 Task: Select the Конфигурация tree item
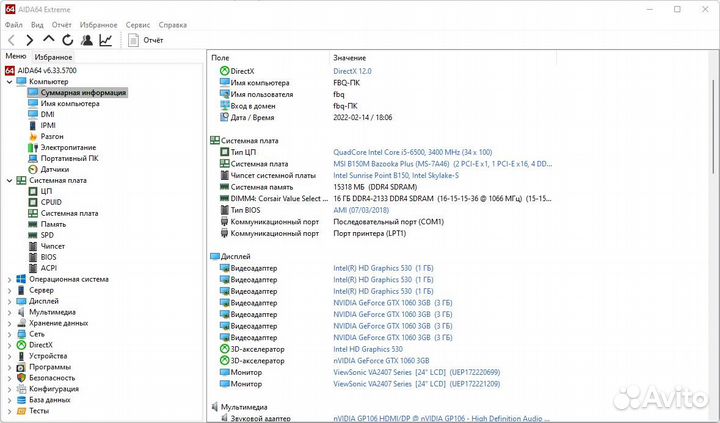tap(54, 389)
